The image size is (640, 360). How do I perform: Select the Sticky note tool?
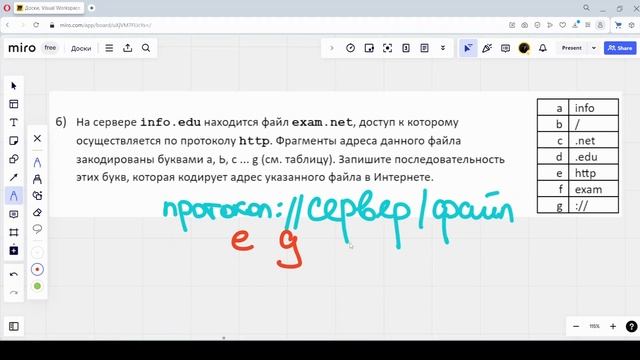[x=14, y=141]
